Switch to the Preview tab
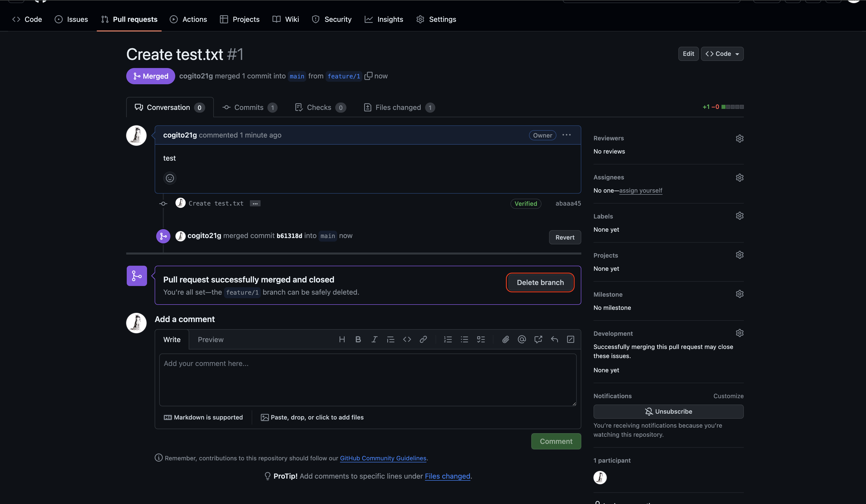 click(x=210, y=340)
